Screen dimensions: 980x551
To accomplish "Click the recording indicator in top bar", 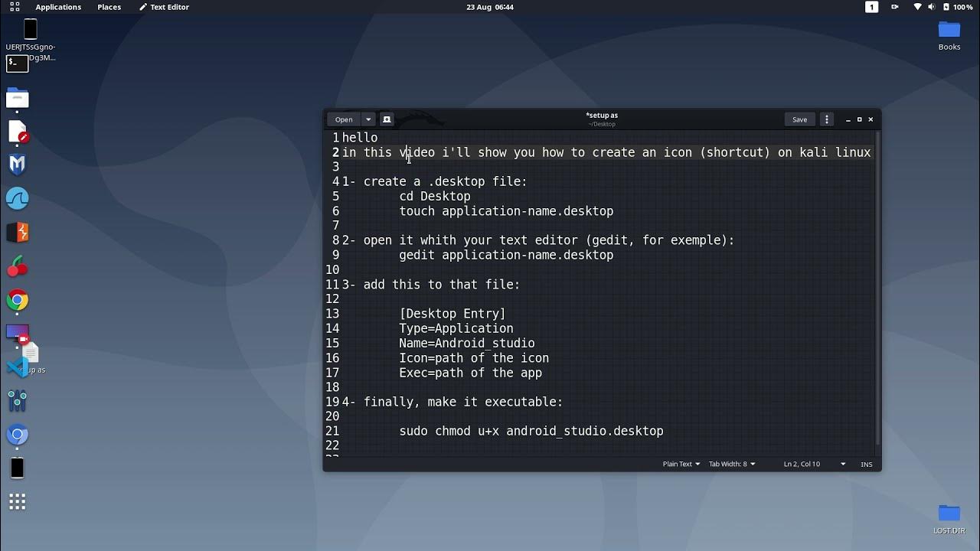I will point(895,7).
